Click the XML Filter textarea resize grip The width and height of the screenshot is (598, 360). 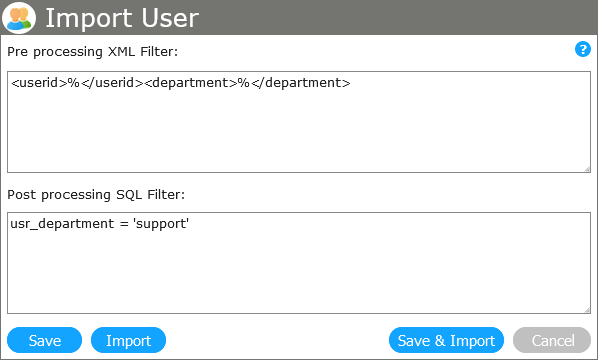587,169
